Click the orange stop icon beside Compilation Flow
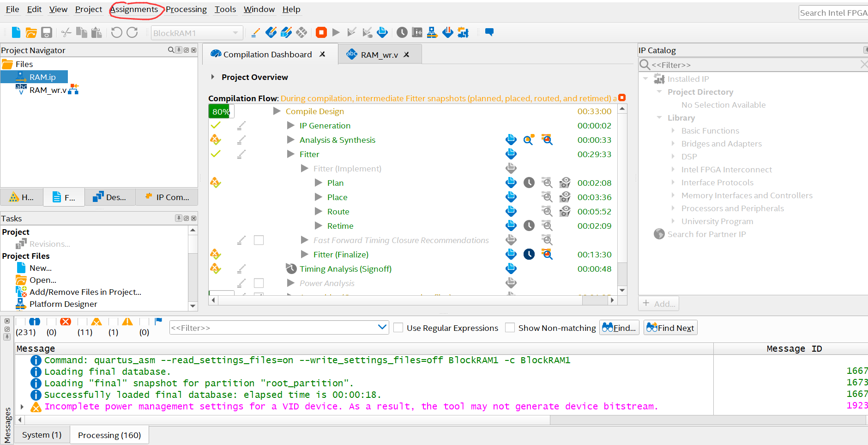 tap(622, 98)
